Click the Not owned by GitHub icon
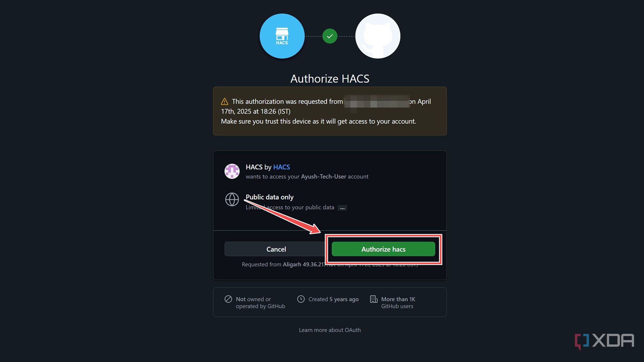This screenshot has height=362, width=644. tap(228, 299)
